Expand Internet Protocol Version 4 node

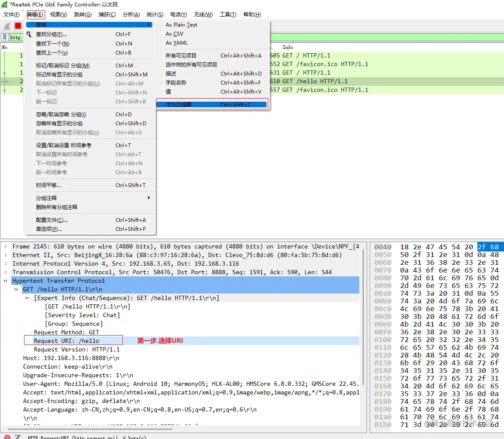(6, 263)
